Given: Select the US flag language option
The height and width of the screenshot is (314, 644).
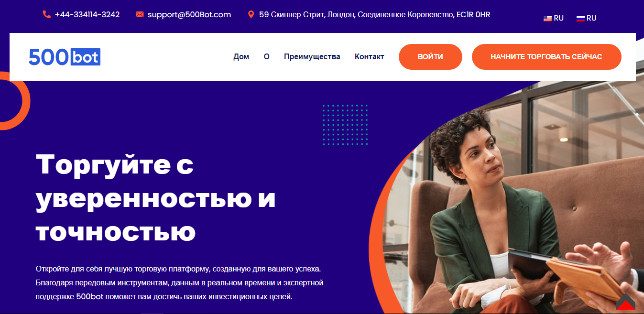Looking at the screenshot, I should pos(554,18).
